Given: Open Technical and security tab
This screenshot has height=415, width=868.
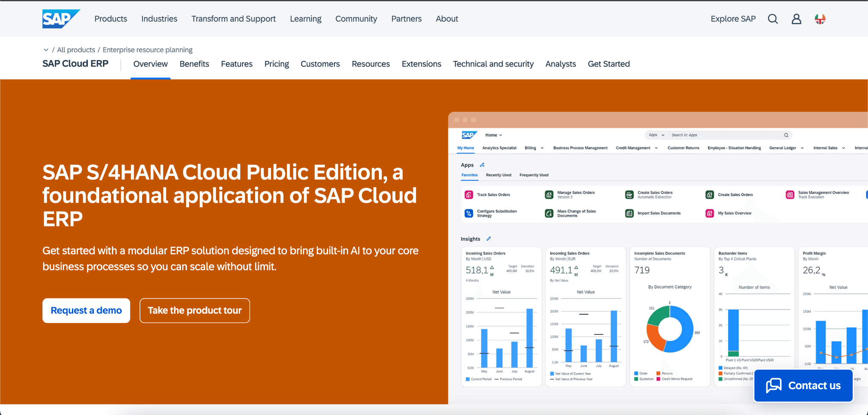Looking at the screenshot, I should 493,64.
